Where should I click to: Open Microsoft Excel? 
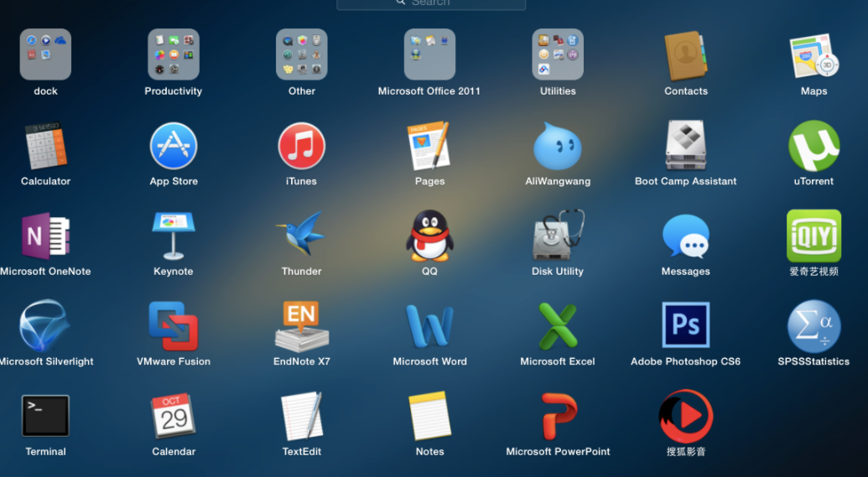(x=558, y=325)
